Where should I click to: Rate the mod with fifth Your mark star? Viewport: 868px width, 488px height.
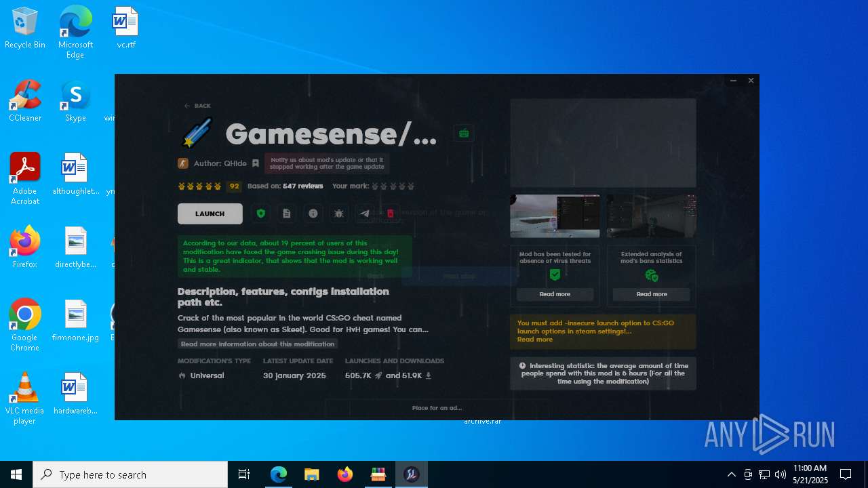click(x=410, y=186)
